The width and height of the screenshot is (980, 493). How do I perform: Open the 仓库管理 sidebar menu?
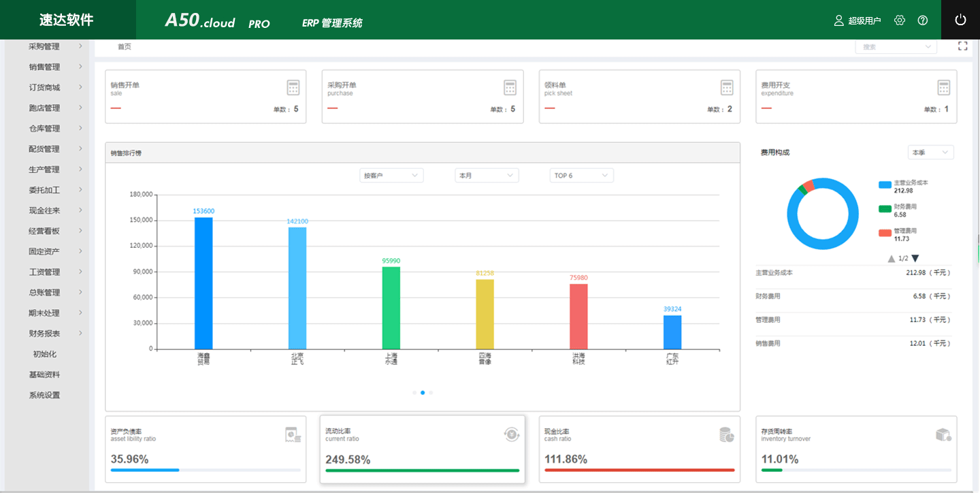[42, 128]
